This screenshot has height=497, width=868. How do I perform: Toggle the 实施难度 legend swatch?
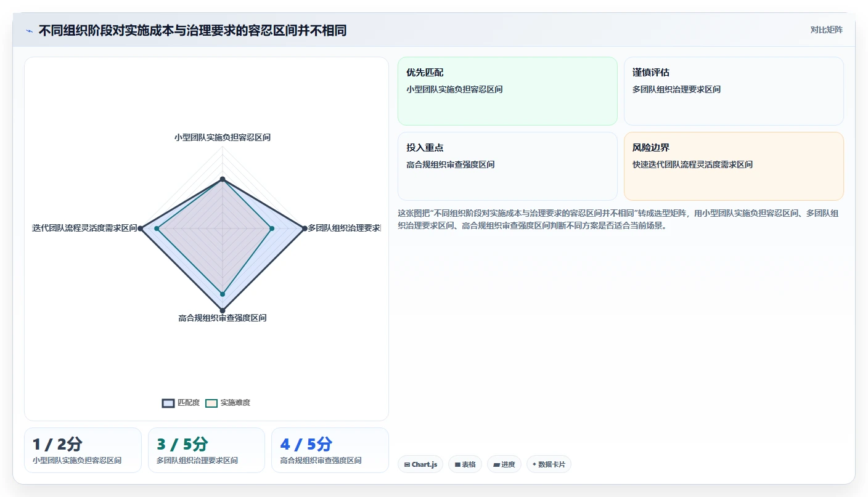click(x=211, y=403)
